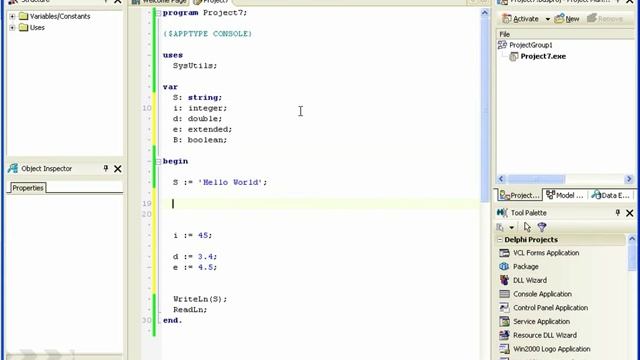
Task: Click the Win2000 Logo Application icon
Action: click(x=504, y=349)
